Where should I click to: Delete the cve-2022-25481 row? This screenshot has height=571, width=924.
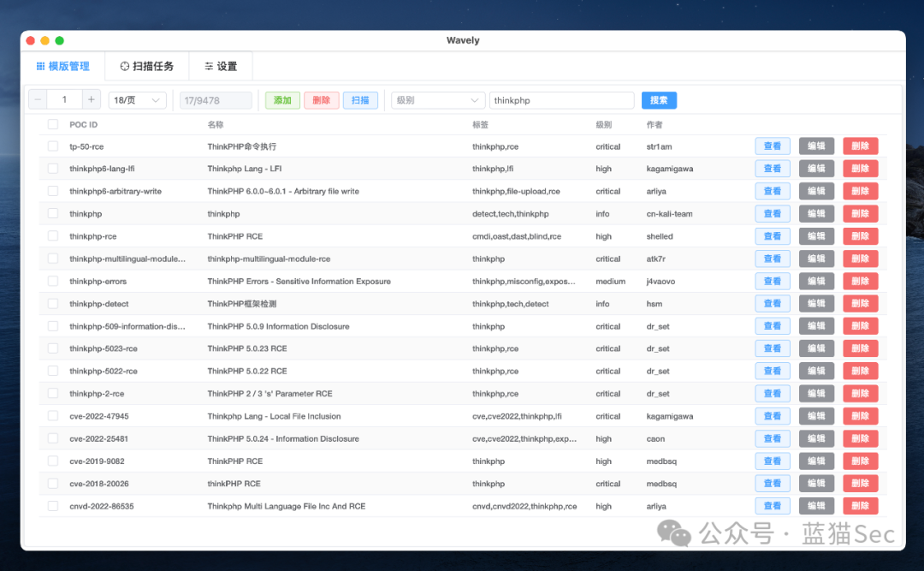[x=861, y=439]
